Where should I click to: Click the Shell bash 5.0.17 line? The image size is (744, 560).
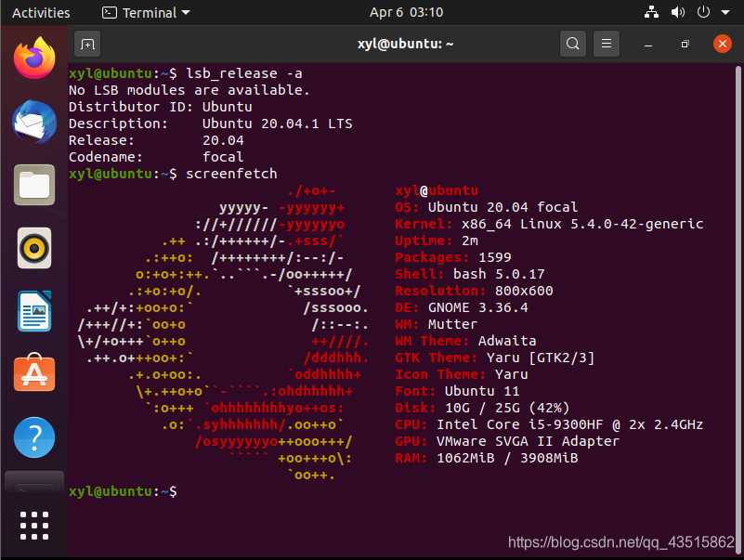coord(470,274)
